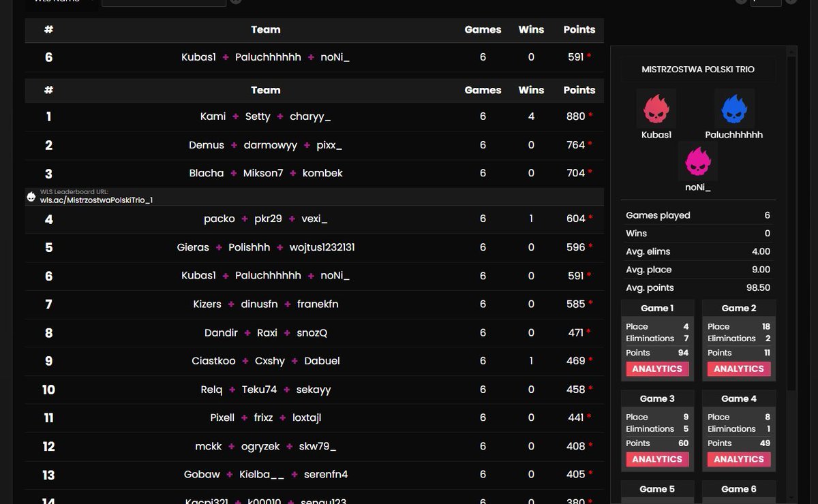The image size is (818, 504).
Task: Select team Relq + Teku74 + sekayy row
Action: [314, 390]
